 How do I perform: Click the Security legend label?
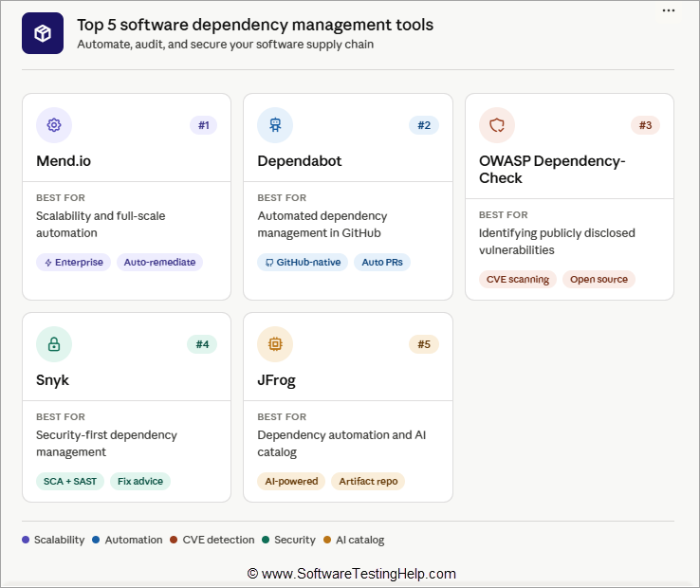tap(295, 540)
